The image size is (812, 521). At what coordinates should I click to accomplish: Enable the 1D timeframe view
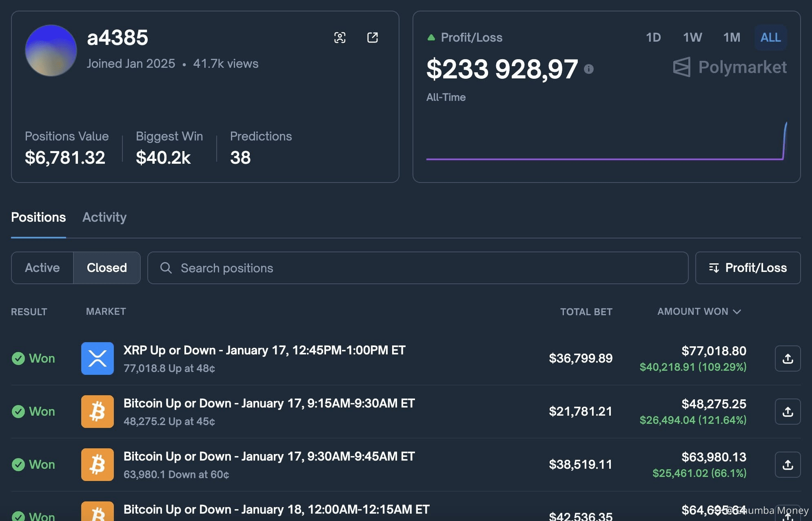[653, 38]
